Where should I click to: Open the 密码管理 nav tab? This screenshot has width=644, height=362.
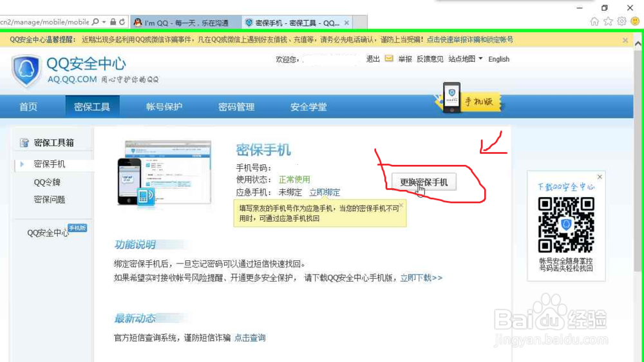236,107
